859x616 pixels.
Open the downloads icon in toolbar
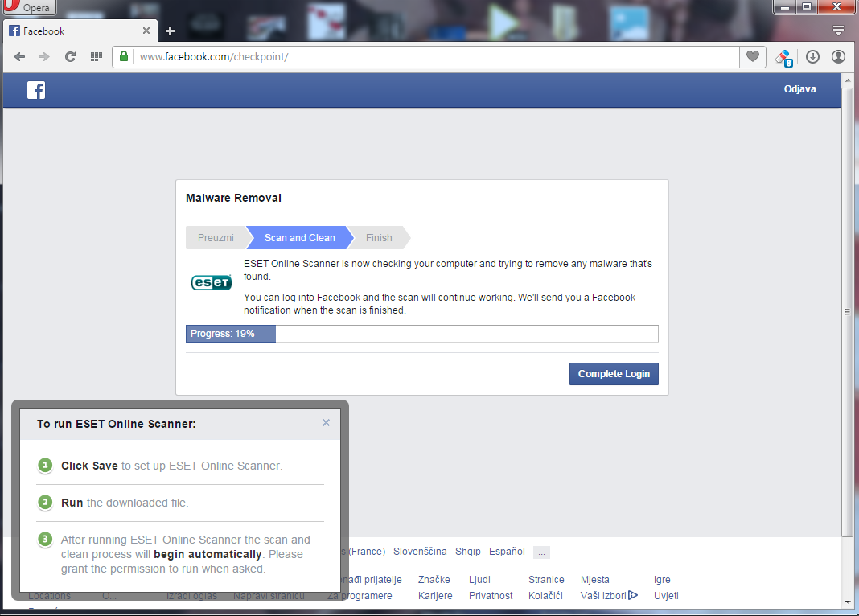coord(812,56)
